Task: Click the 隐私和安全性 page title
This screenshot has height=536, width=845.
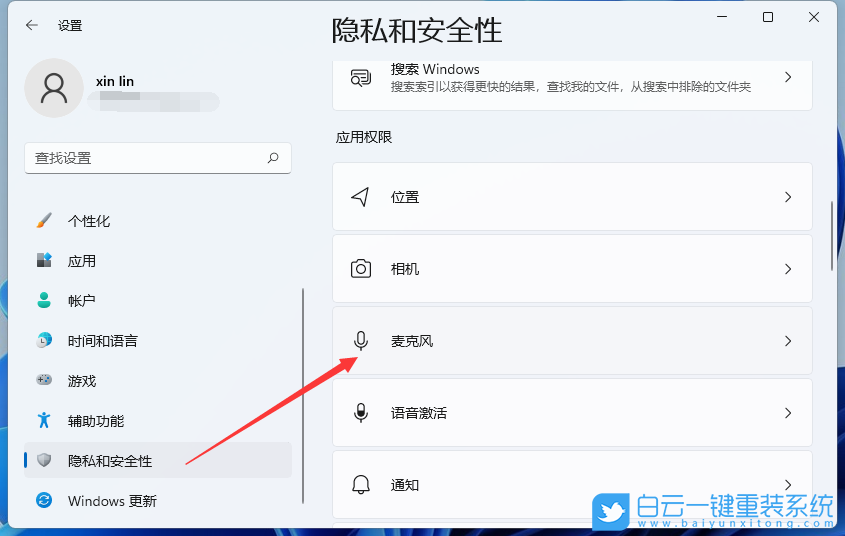Action: point(417,30)
